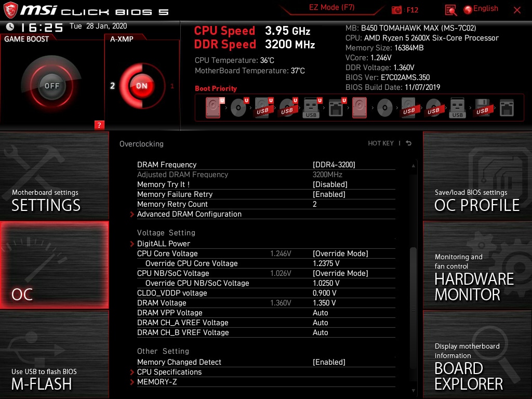
Task: Toggle the GAME BOOST knob
Action: 51,86
